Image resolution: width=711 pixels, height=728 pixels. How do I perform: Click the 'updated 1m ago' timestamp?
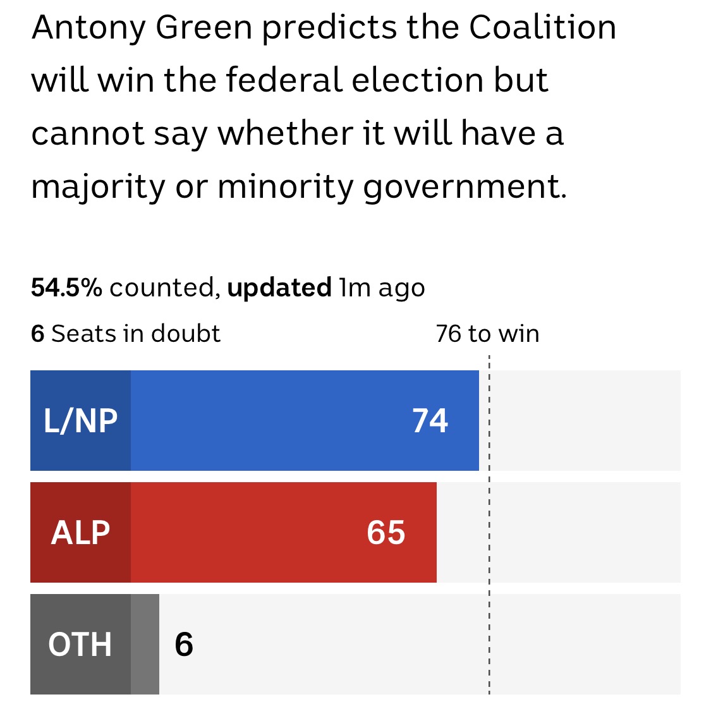click(325, 288)
